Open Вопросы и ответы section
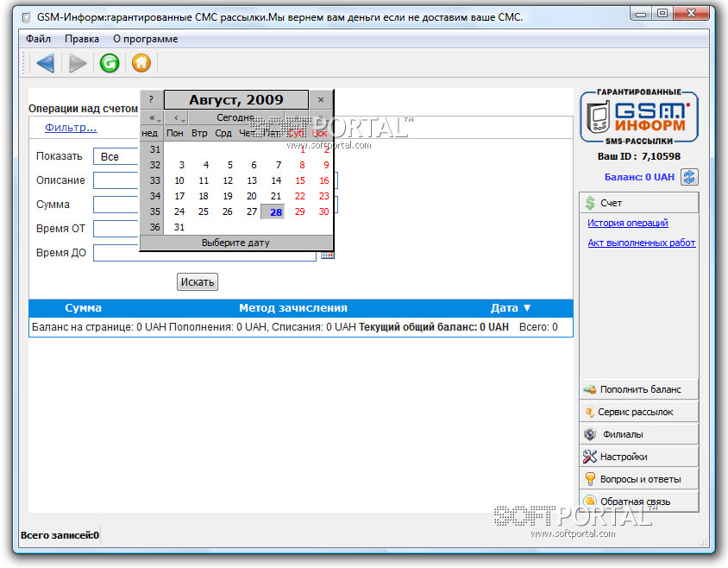728x568 pixels. point(639,479)
